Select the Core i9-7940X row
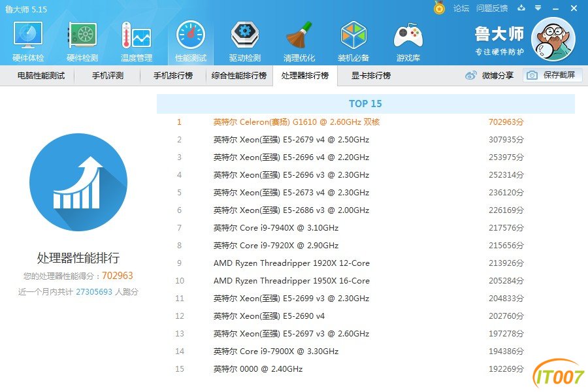The width and height of the screenshot is (588, 392). (x=366, y=228)
